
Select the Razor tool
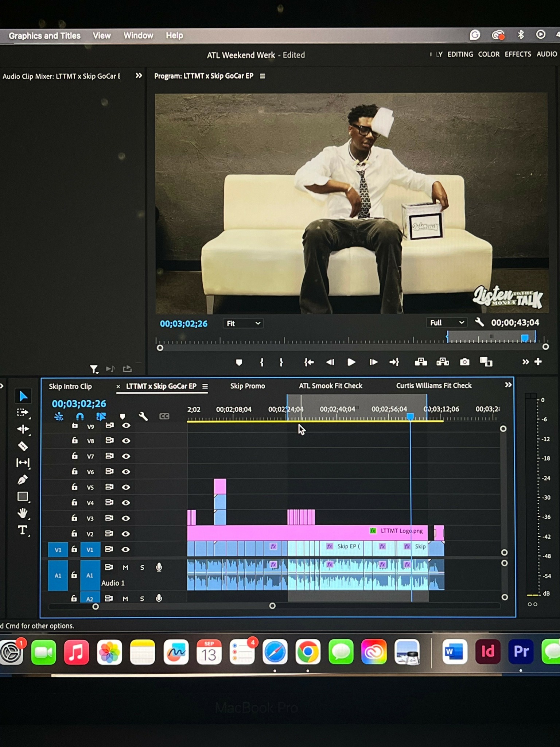(x=23, y=446)
